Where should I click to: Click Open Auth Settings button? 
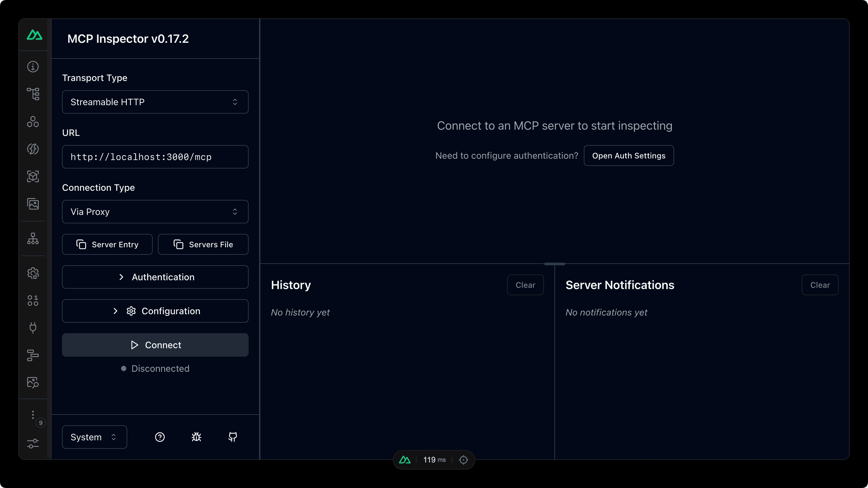628,155
